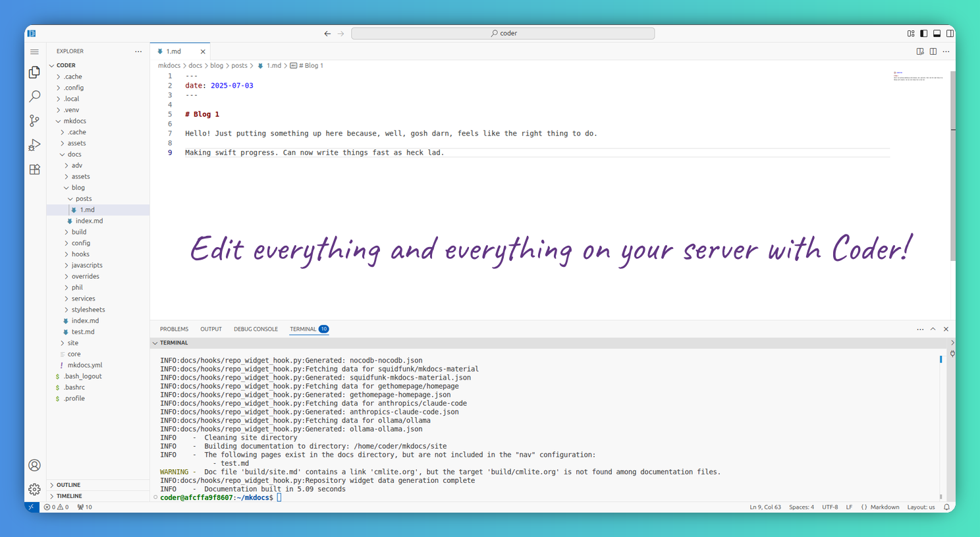Open the Extensions view

coord(35,169)
